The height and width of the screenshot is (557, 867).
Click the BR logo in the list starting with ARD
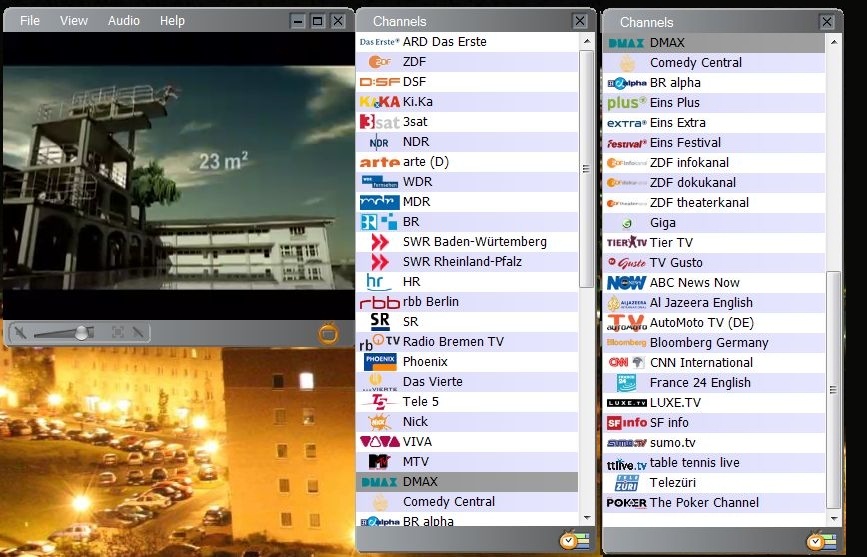coord(379,222)
